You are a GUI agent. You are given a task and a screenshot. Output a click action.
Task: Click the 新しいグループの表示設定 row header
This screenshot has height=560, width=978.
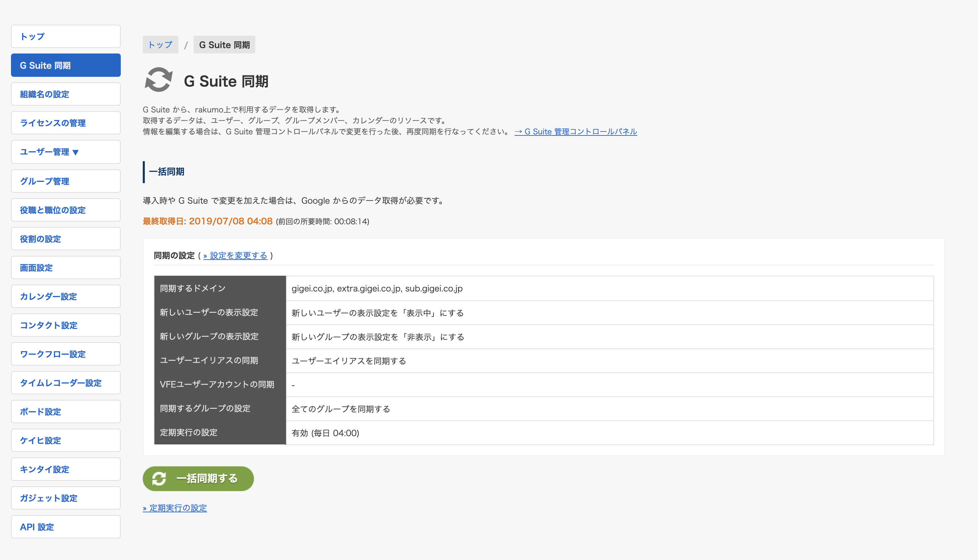point(220,336)
